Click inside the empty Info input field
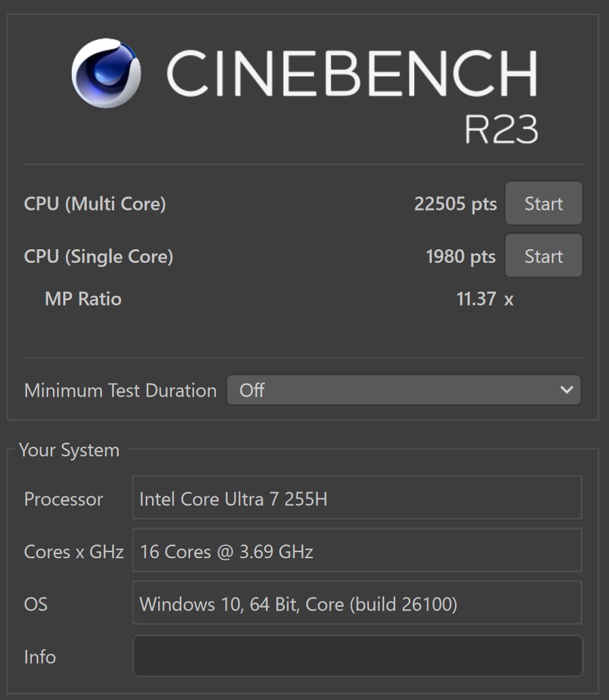This screenshot has height=700, width=609. (358, 657)
